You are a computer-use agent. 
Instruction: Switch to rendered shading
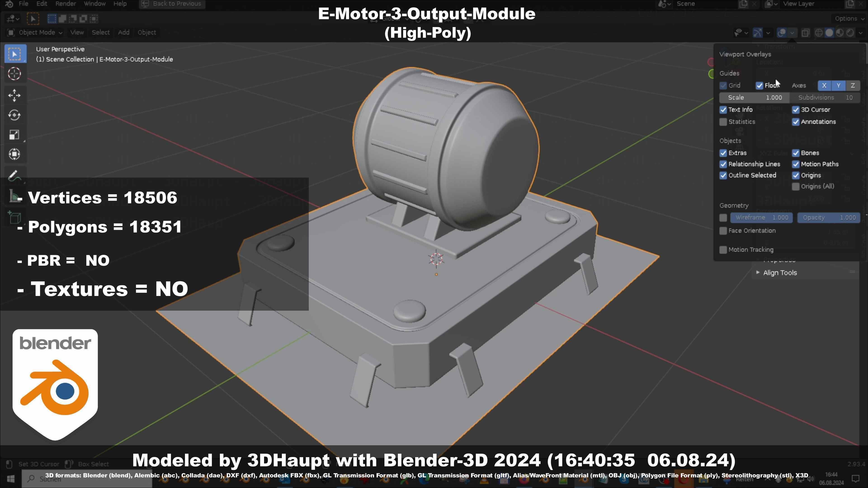pyautogui.click(x=850, y=33)
